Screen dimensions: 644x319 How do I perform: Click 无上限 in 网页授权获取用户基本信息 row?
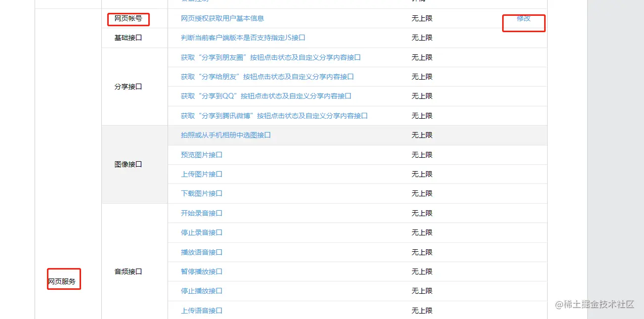422,18
